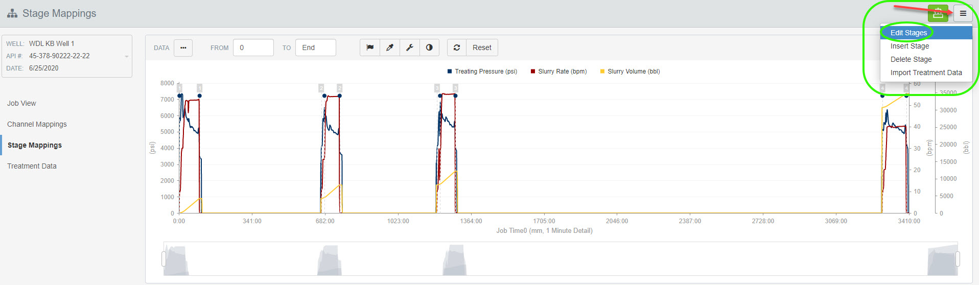Image resolution: width=980 pixels, height=285 pixels.
Task: Focus the FROM input field
Action: coord(253,47)
